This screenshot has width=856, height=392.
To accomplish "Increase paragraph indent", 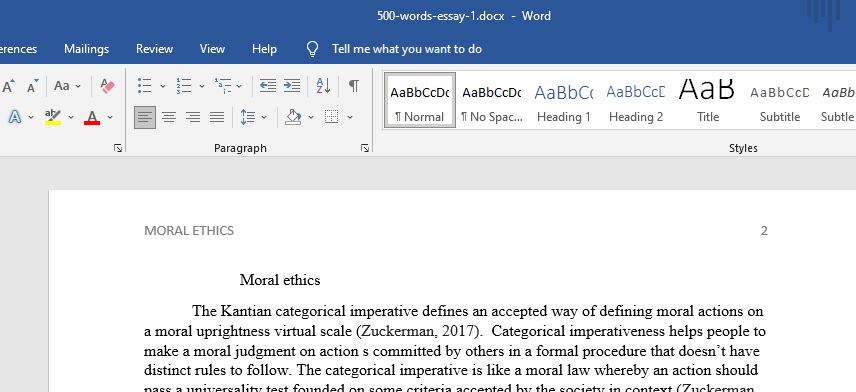I will (292, 86).
